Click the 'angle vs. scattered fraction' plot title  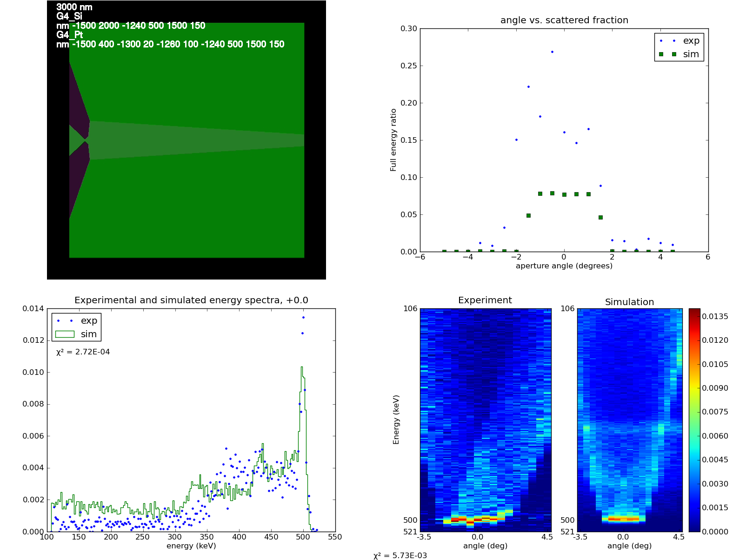(564, 20)
